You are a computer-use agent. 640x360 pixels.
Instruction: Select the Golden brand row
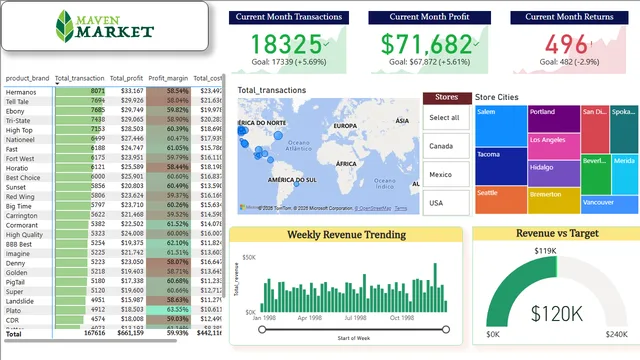(113, 272)
